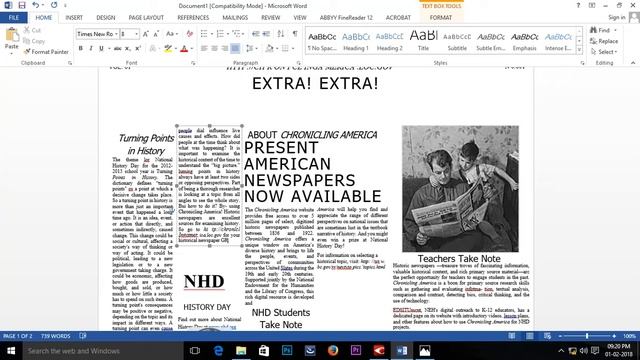The width and height of the screenshot is (640, 360).
Task: Apply the Heading 1 style
Action: point(356,42)
